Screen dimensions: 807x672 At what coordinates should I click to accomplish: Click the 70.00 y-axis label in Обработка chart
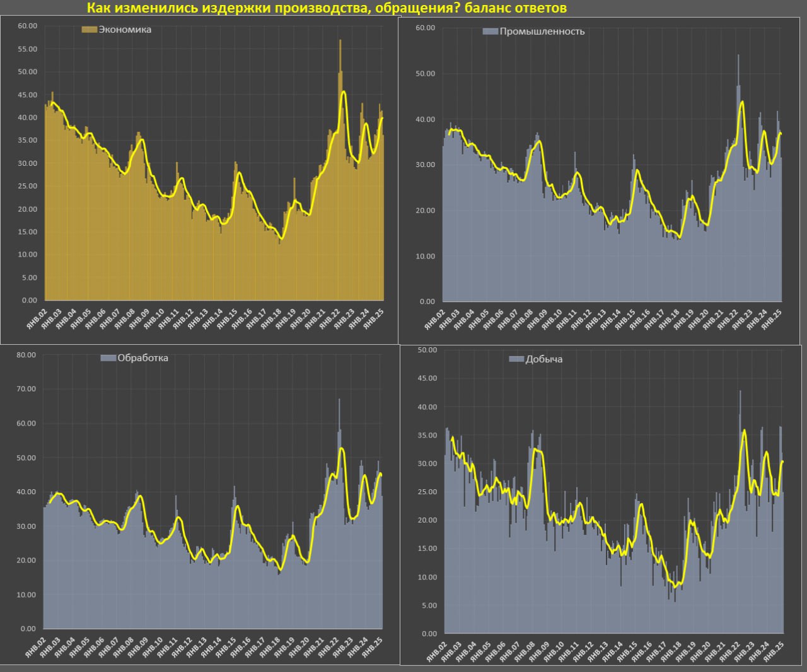tap(28, 389)
